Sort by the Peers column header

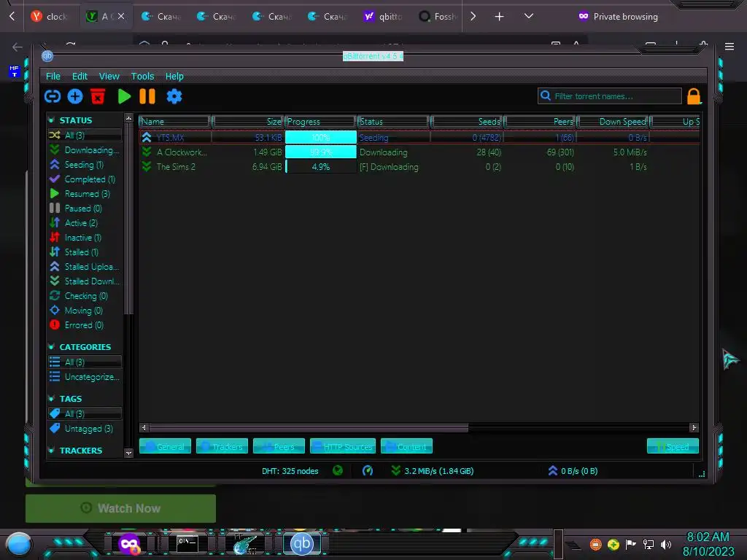coord(541,122)
